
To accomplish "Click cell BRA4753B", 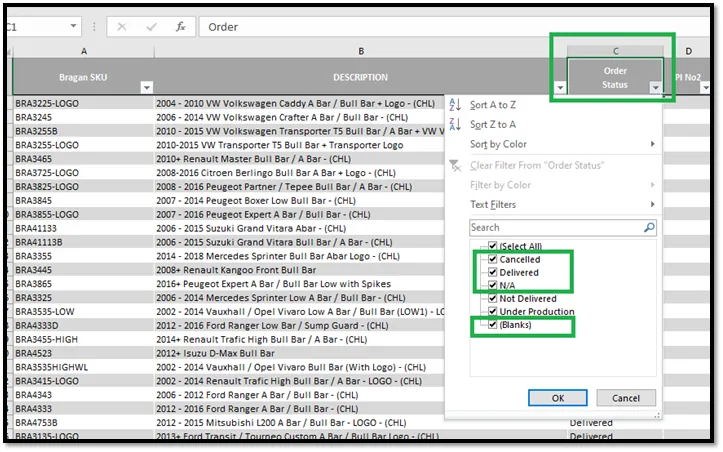I will [83, 422].
